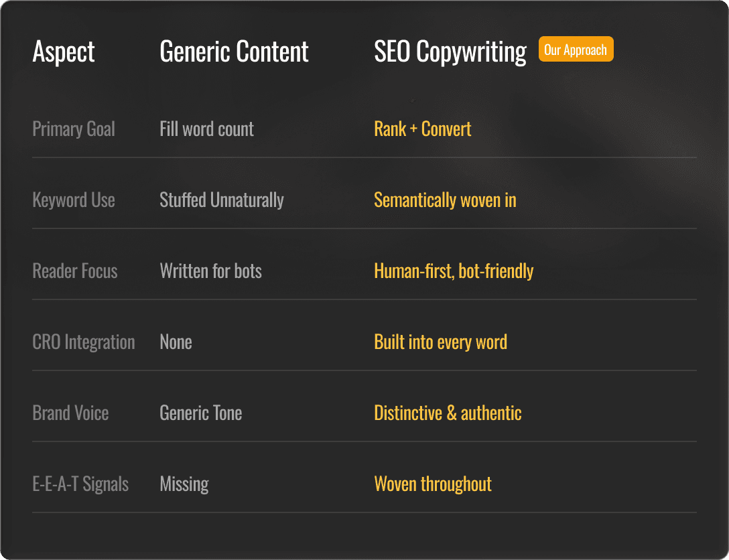
Task: Click the 'Fill word count' cell
Action: click(207, 129)
